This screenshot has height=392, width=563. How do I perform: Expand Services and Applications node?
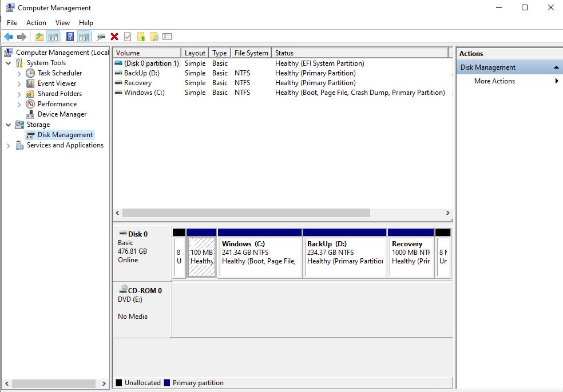8,146
